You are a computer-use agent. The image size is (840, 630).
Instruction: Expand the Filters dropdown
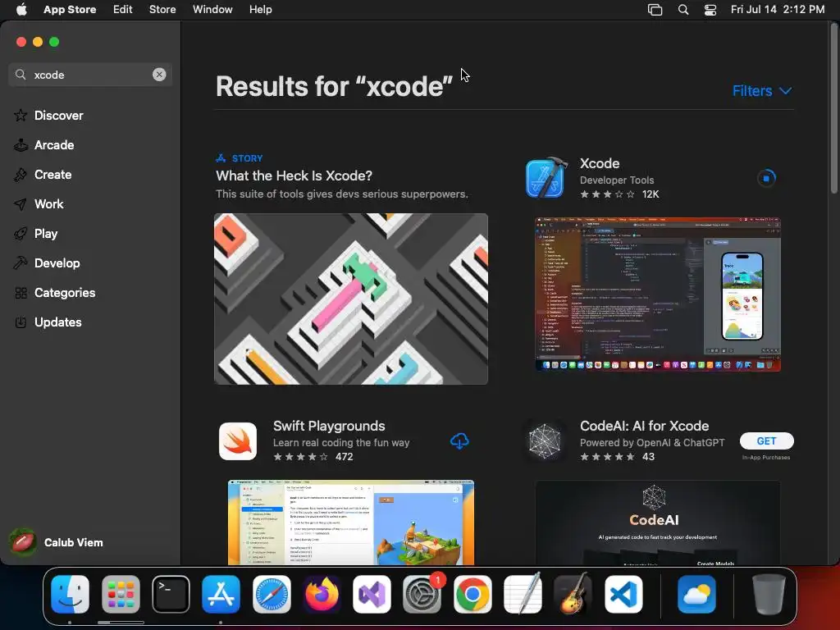point(762,90)
